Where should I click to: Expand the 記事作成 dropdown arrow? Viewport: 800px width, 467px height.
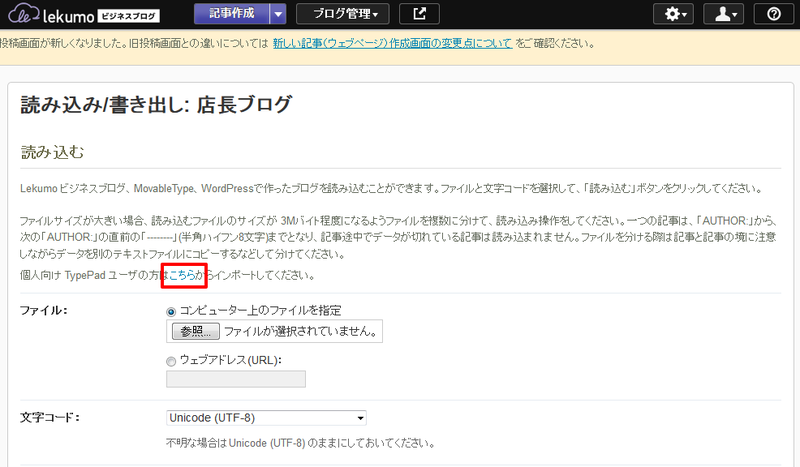pyautogui.click(x=278, y=14)
